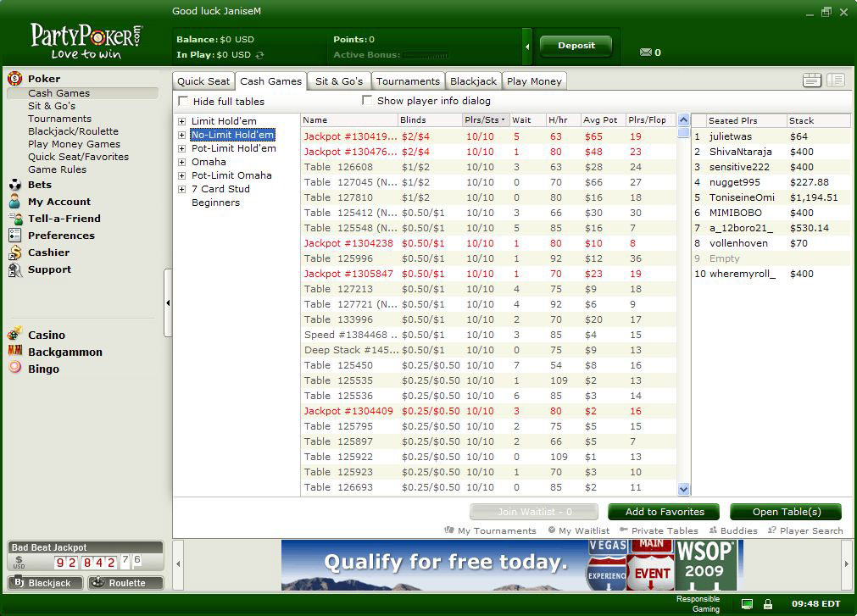Image resolution: width=857 pixels, height=616 pixels.
Task: Click the PartyPoker logo
Action: [x=86, y=41]
